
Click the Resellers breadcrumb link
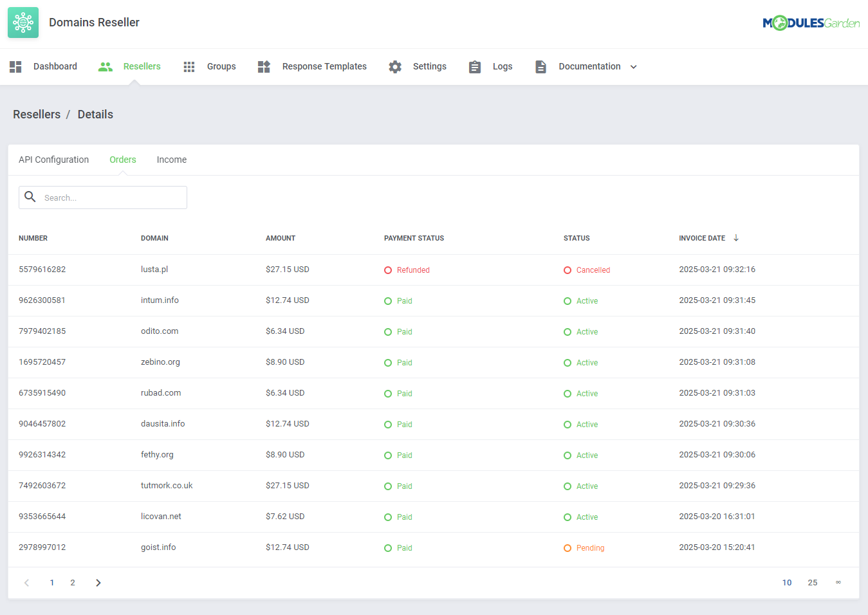[37, 114]
